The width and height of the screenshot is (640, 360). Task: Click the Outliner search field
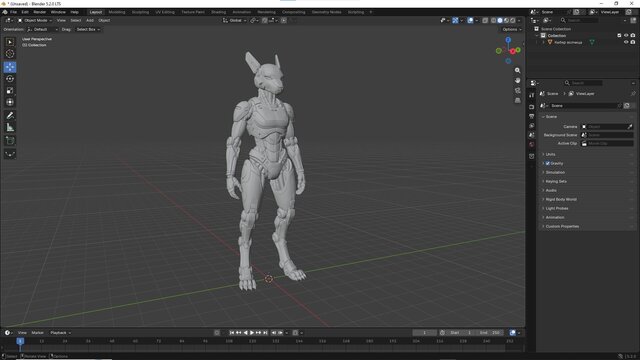coord(580,20)
